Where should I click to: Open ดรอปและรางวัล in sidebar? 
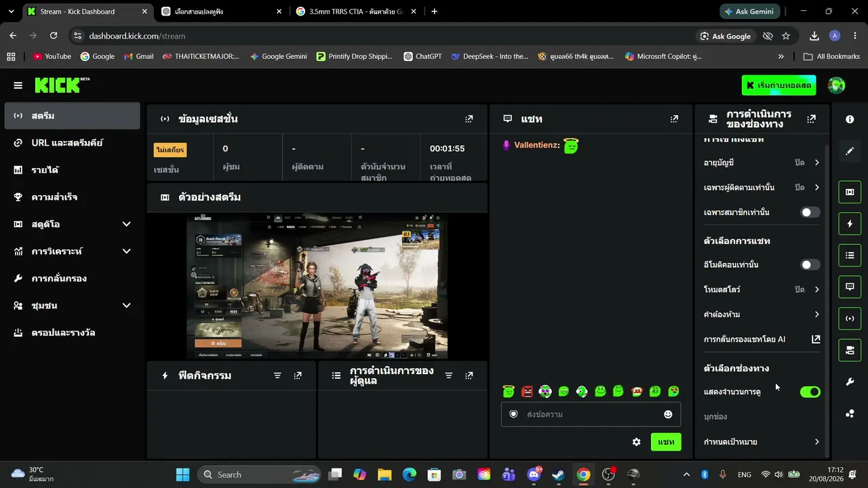[72, 333]
